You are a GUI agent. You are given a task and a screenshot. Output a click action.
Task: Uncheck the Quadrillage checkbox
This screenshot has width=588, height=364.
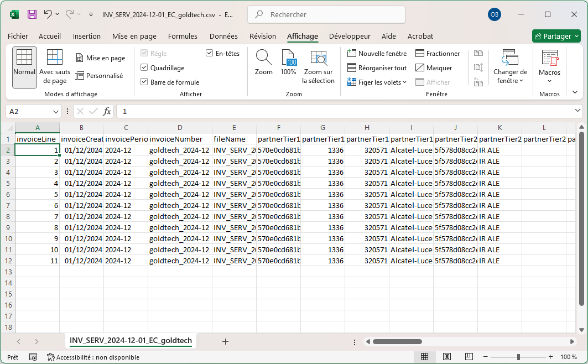(x=144, y=68)
